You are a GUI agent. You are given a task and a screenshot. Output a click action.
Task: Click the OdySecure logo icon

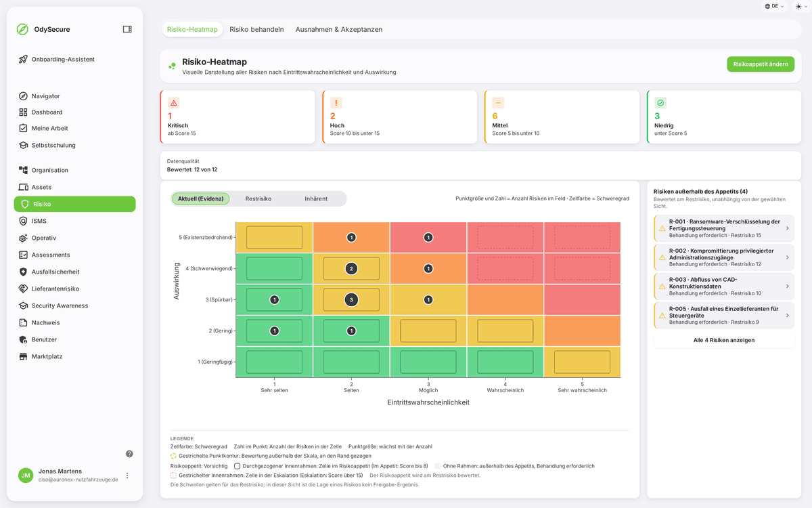[22, 29]
